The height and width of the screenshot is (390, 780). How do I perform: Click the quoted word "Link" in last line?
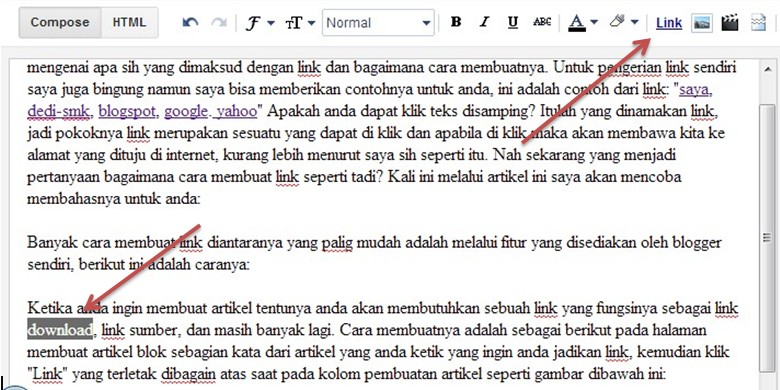coord(47,374)
